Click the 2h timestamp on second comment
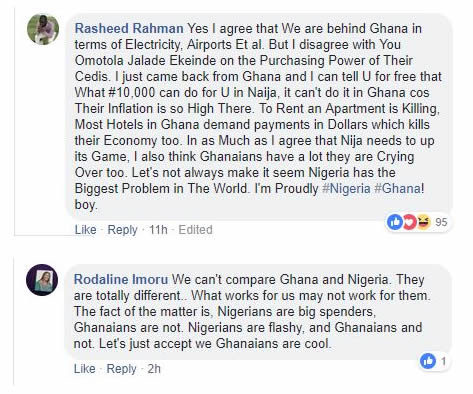 pos(154,369)
